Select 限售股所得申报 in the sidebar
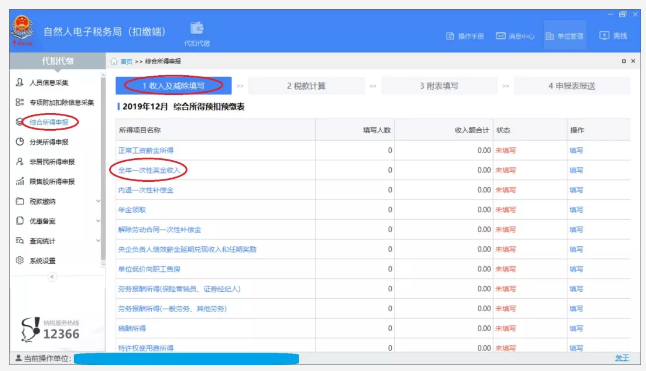646x371 pixels. coord(52,182)
